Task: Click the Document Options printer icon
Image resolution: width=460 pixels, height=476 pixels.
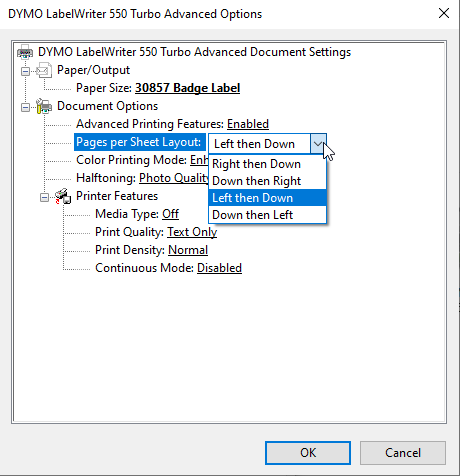Action: point(44,106)
